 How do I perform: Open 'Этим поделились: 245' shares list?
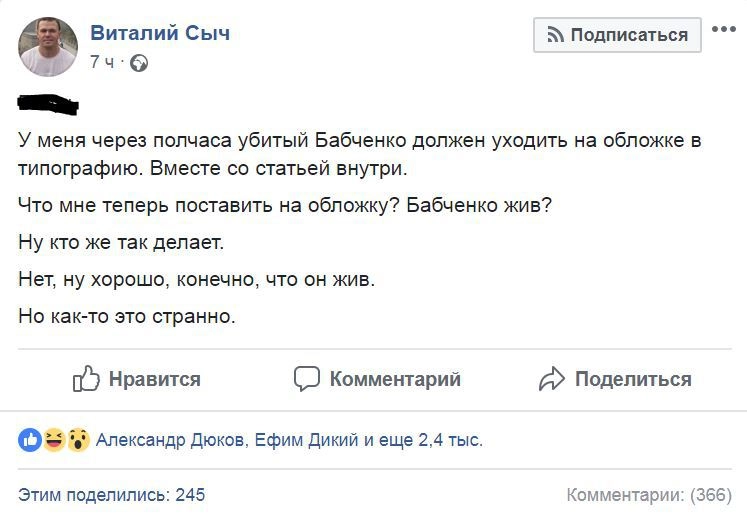coord(112,494)
